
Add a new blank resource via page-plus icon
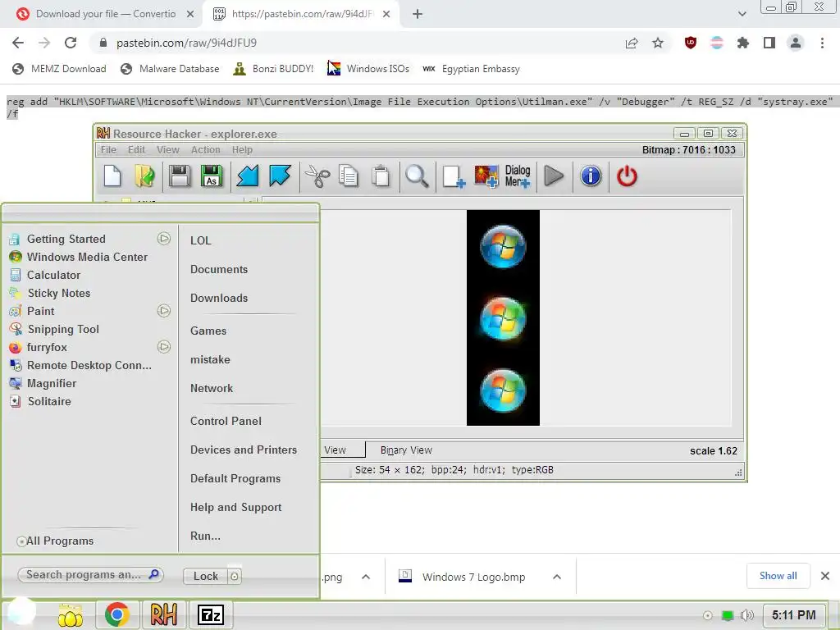454,176
